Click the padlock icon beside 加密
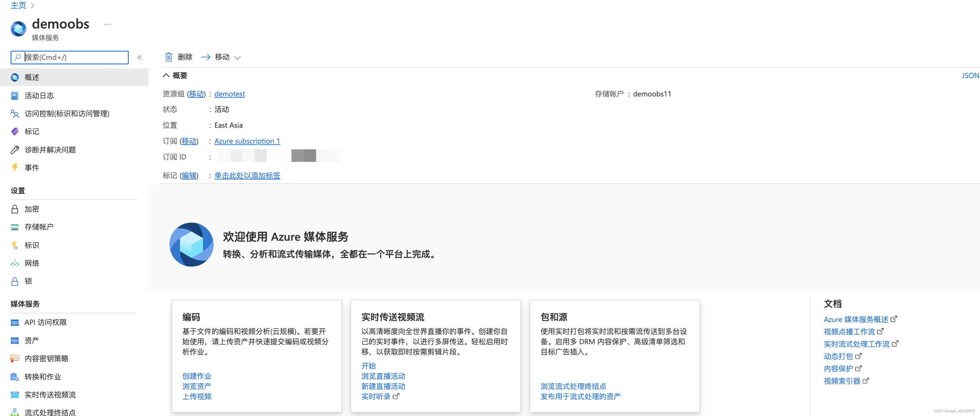The width and height of the screenshot is (980, 416). click(15, 209)
